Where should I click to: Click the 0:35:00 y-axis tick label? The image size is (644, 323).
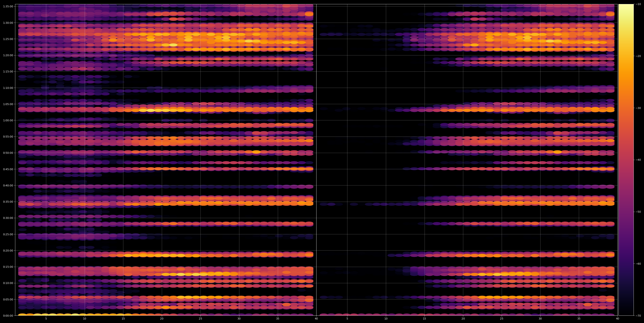pos(8,202)
